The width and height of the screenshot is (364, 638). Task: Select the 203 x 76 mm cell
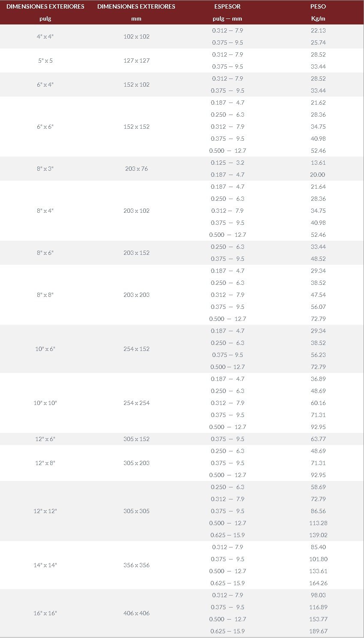136,169
